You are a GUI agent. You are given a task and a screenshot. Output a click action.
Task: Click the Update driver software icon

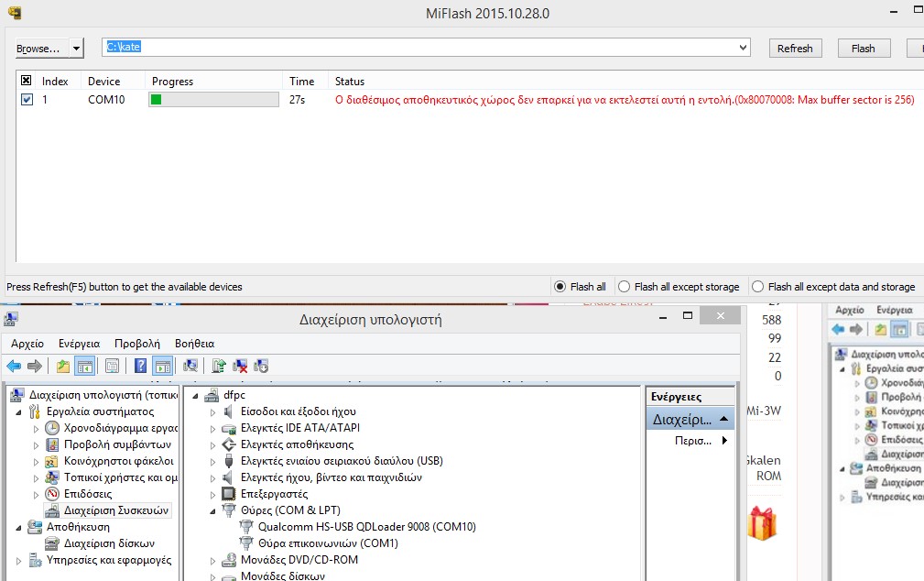[219, 367]
